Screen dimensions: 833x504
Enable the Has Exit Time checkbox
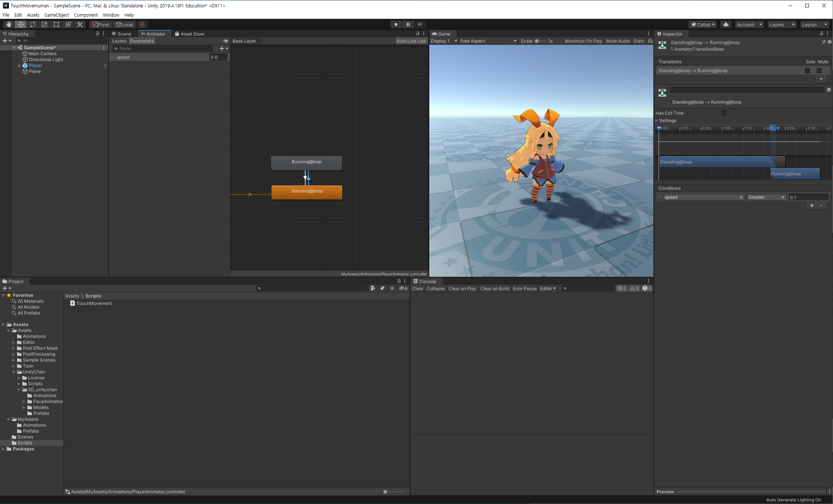[724, 113]
